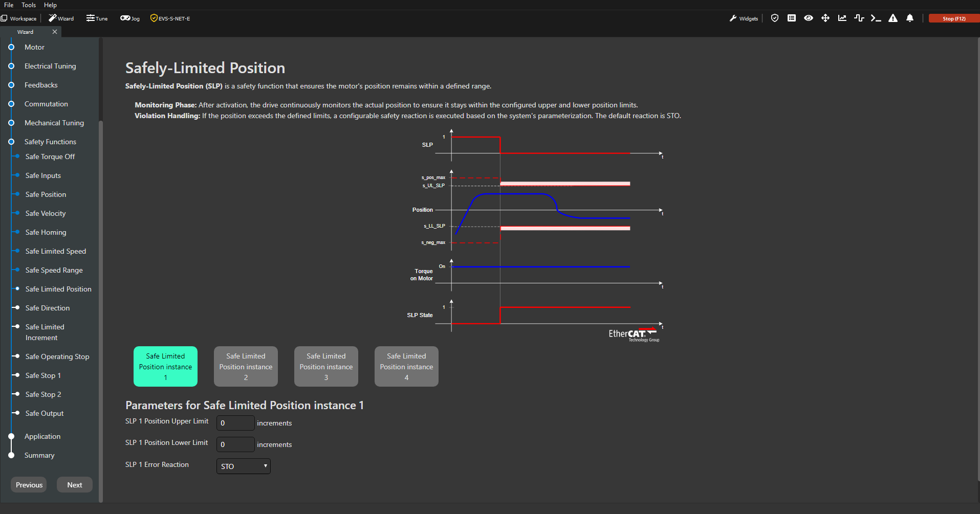Click the shield safety icon in right toolbar
The image size is (980, 514).
(x=775, y=18)
